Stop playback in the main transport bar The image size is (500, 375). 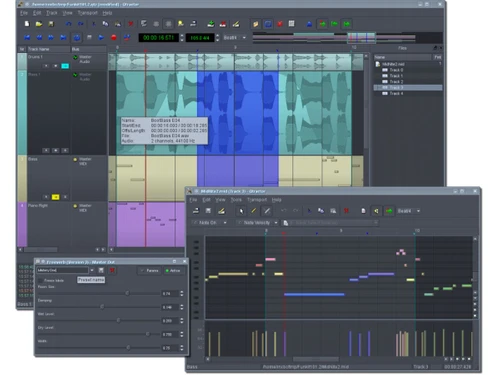pyautogui.click(x=89, y=38)
